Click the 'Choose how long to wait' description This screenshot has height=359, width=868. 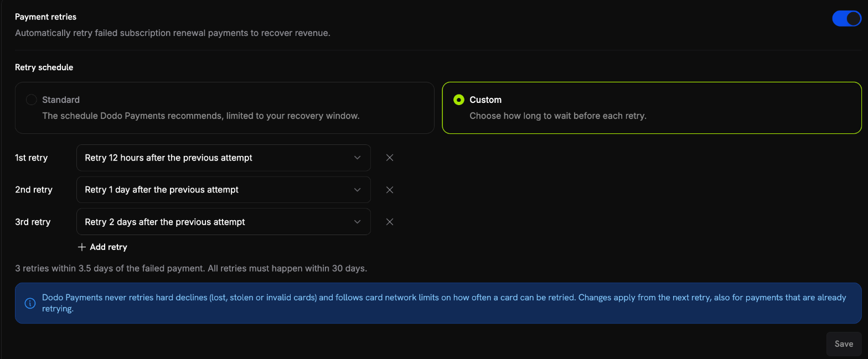click(x=558, y=116)
